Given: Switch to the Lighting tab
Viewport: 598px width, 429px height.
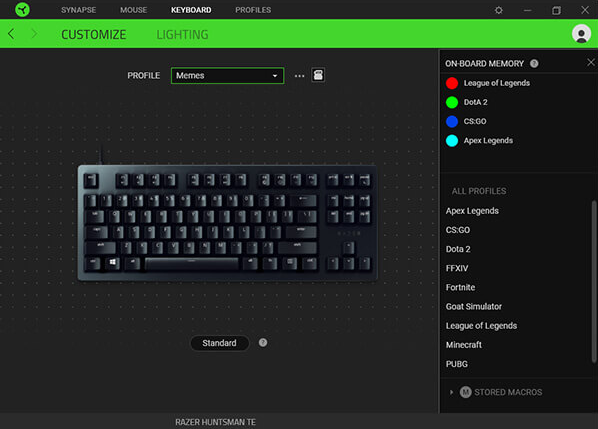Looking at the screenshot, I should click(182, 35).
